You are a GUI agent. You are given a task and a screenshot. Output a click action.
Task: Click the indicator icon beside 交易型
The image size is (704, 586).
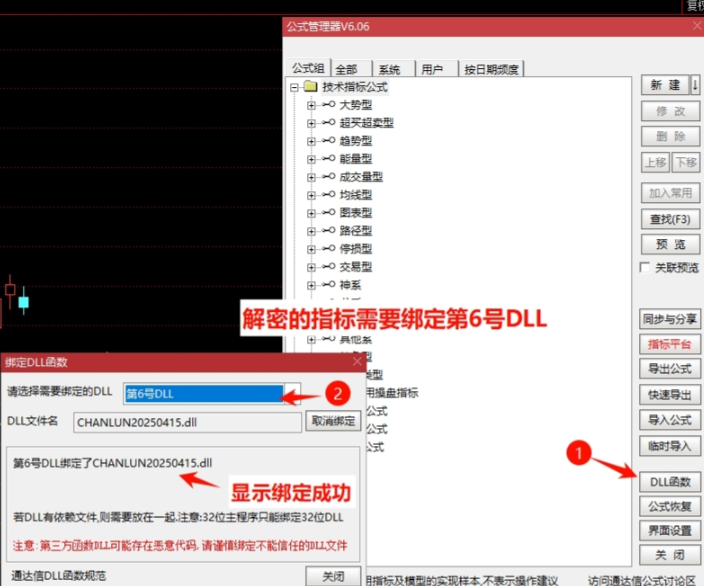coord(329,266)
